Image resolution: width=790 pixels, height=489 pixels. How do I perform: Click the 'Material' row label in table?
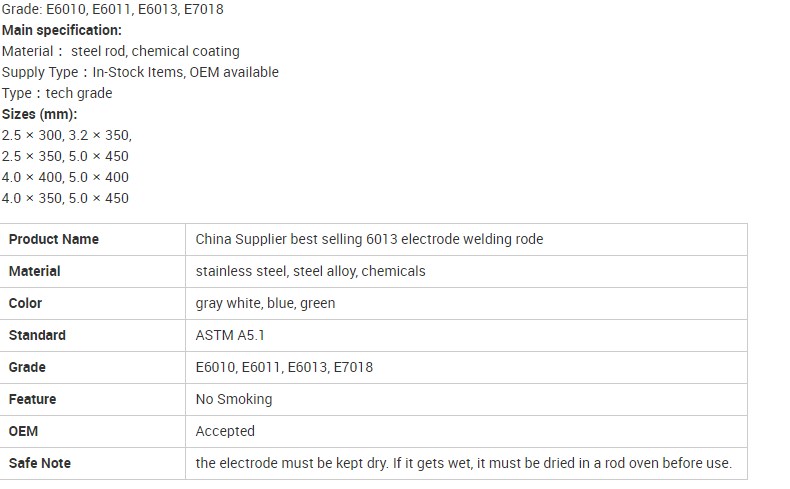click(x=35, y=271)
